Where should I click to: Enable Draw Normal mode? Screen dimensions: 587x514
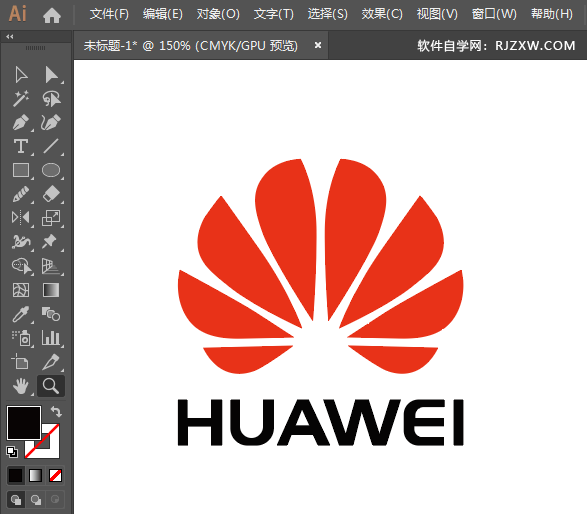click(x=16, y=499)
